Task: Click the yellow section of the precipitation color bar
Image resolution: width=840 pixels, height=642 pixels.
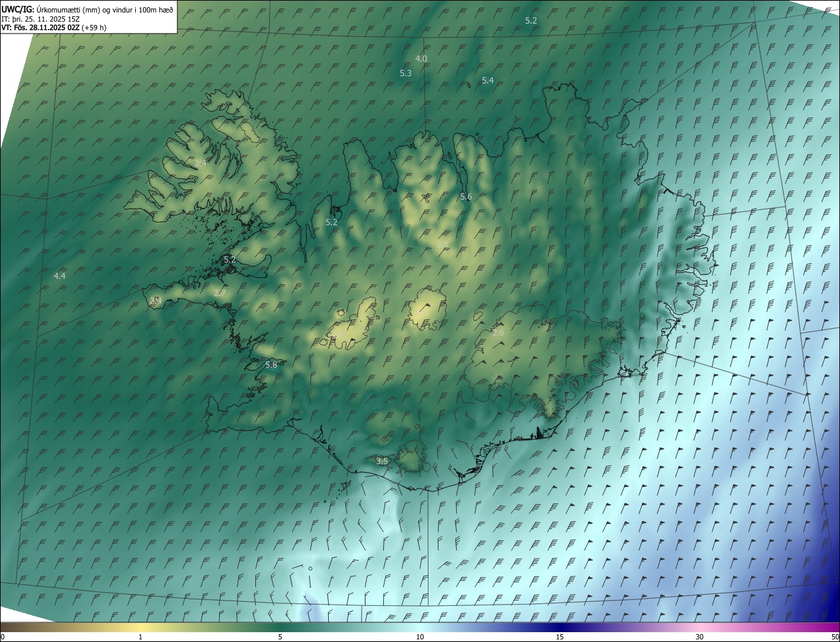Action: (140, 628)
